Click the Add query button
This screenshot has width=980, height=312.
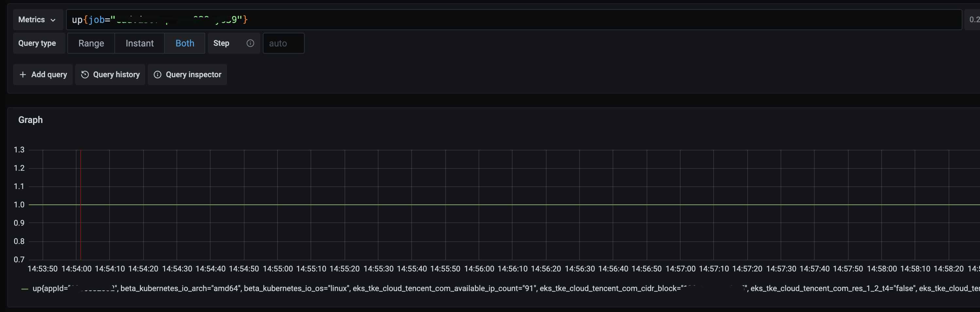click(42, 74)
